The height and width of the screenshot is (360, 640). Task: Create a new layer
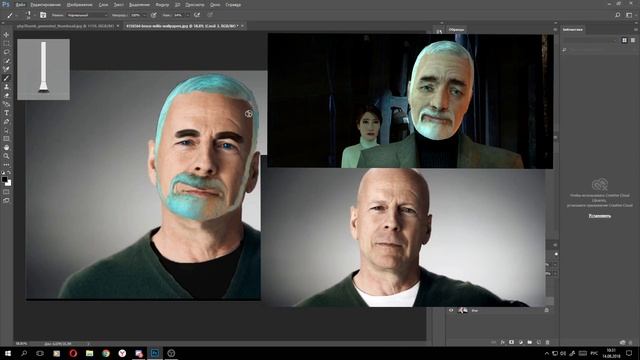click(x=538, y=342)
